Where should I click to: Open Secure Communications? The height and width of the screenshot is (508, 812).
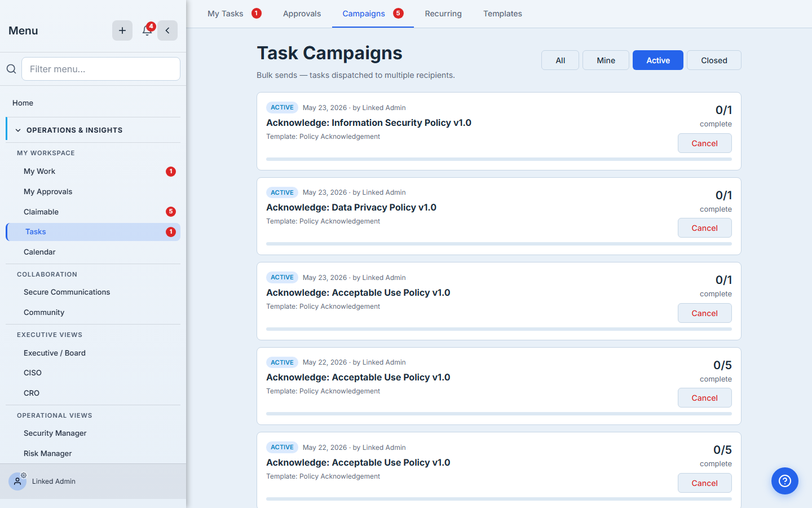[x=93, y=292]
